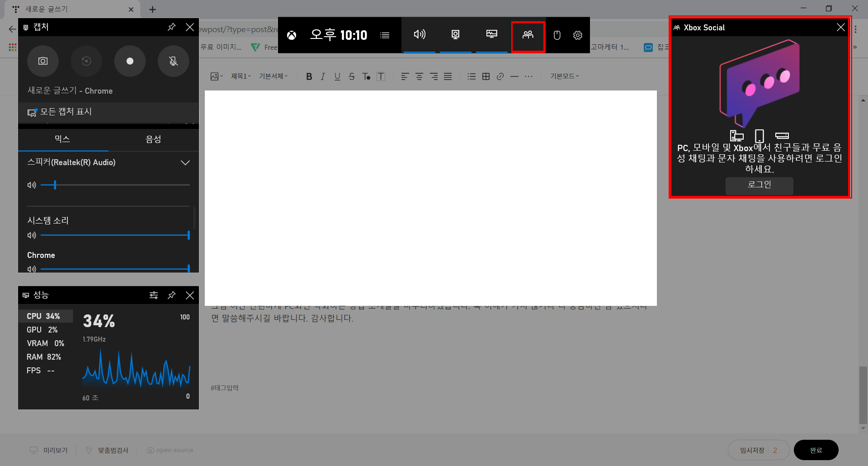
Task: Click the record last 30 seconds icon
Action: point(86,61)
